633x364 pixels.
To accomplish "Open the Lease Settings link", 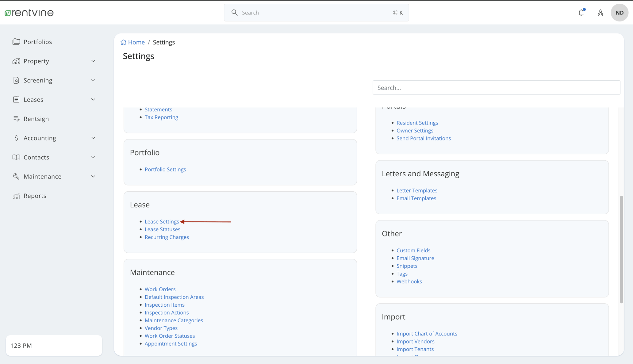I will (x=162, y=221).
